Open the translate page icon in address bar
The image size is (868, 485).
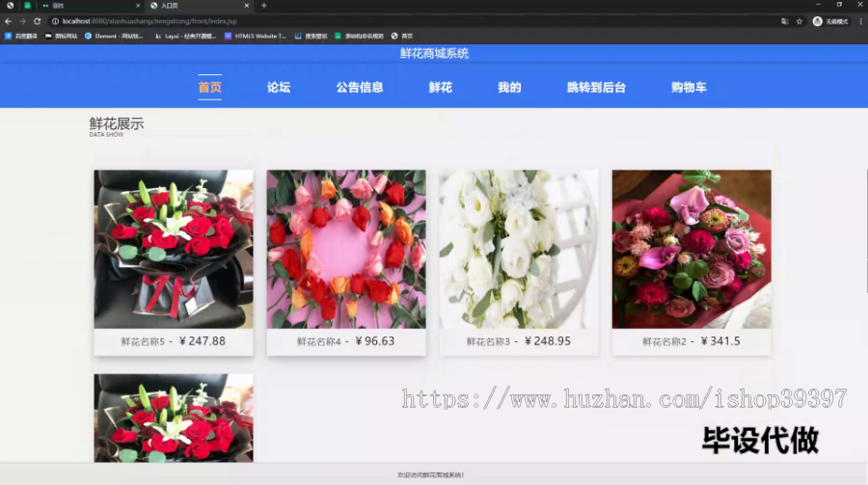pos(784,21)
